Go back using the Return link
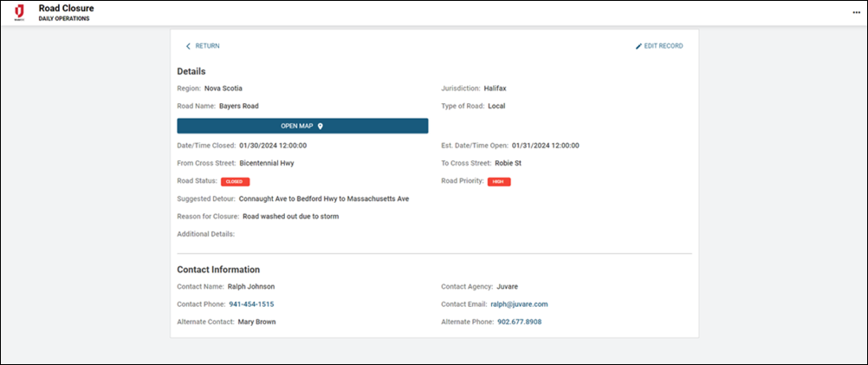The width and height of the screenshot is (868, 365). click(x=207, y=46)
